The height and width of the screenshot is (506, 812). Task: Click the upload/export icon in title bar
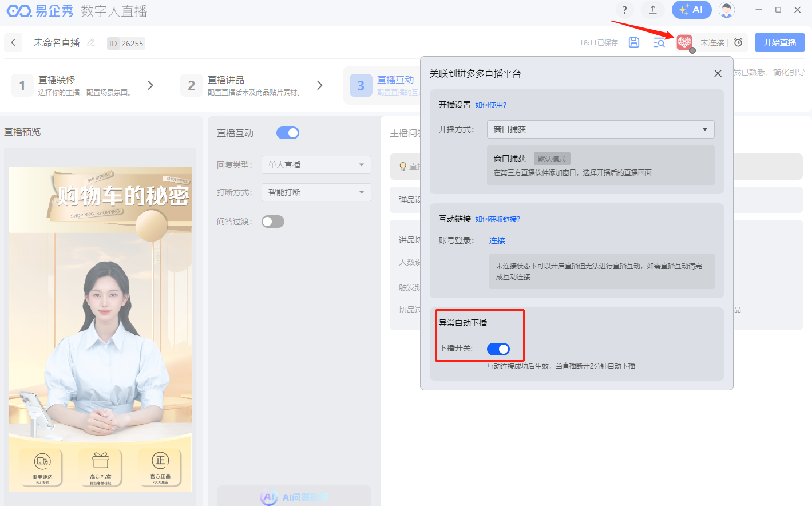click(x=652, y=10)
